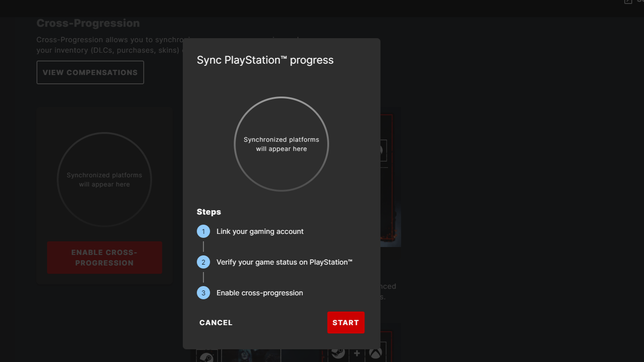This screenshot has width=644, height=362.
Task: Click the external link icon at top right
Action: 628,2
